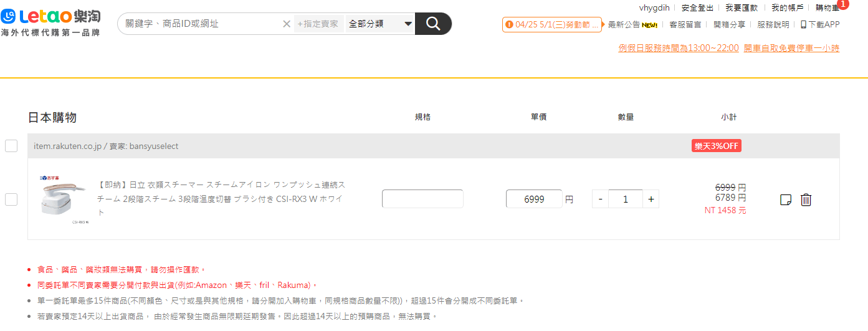Open the 全部分類 category dropdown
Screen dimensions: 868x331
tap(380, 24)
